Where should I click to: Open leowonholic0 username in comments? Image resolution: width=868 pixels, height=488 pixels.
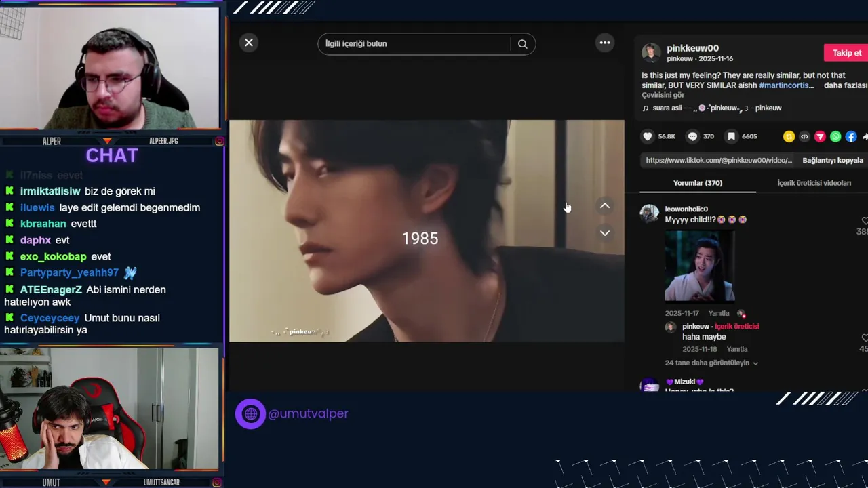click(686, 209)
